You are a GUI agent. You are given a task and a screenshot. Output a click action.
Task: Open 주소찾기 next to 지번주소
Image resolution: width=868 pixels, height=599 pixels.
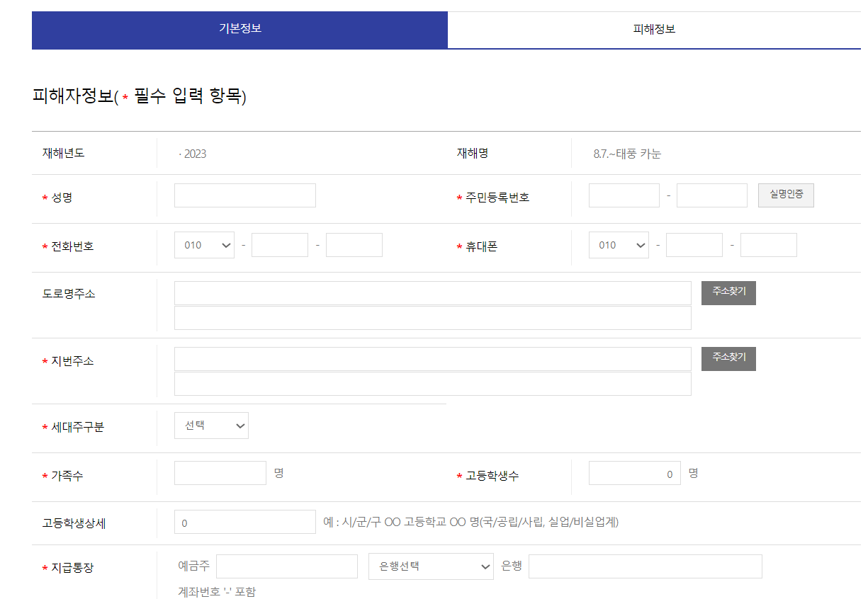point(728,358)
